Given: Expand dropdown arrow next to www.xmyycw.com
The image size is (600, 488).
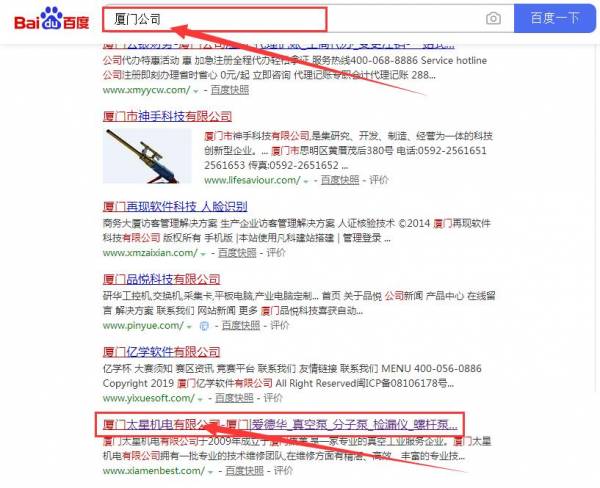Looking at the screenshot, I should (x=196, y=91).
